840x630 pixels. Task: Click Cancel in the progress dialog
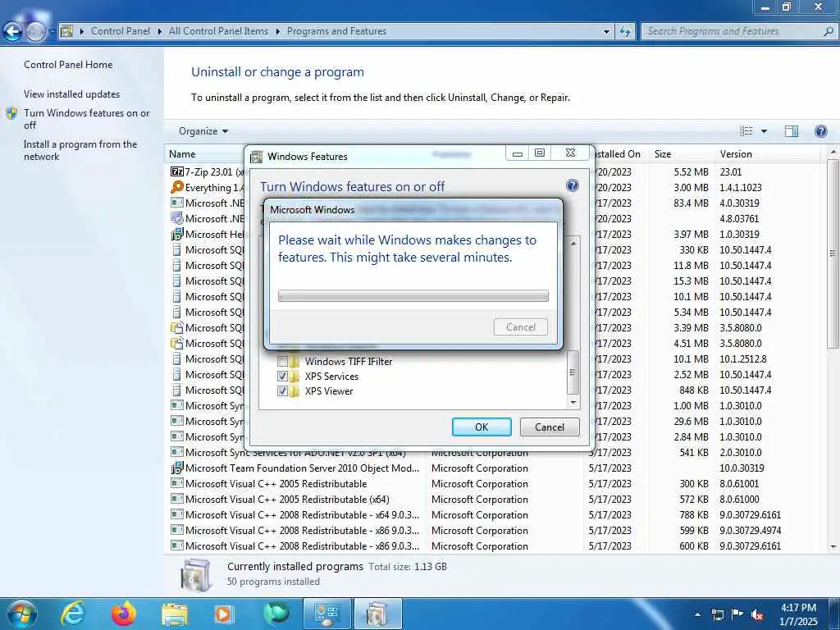pos(521,327)
